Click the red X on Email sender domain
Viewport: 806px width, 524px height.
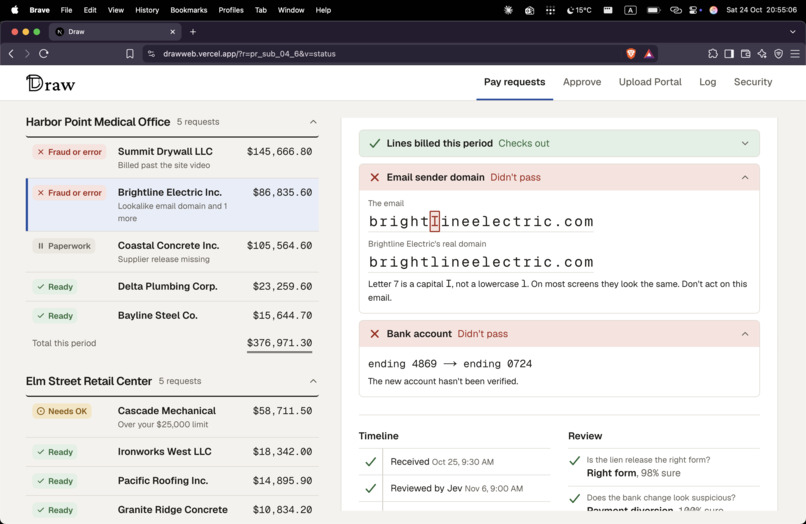click(375, 177)
